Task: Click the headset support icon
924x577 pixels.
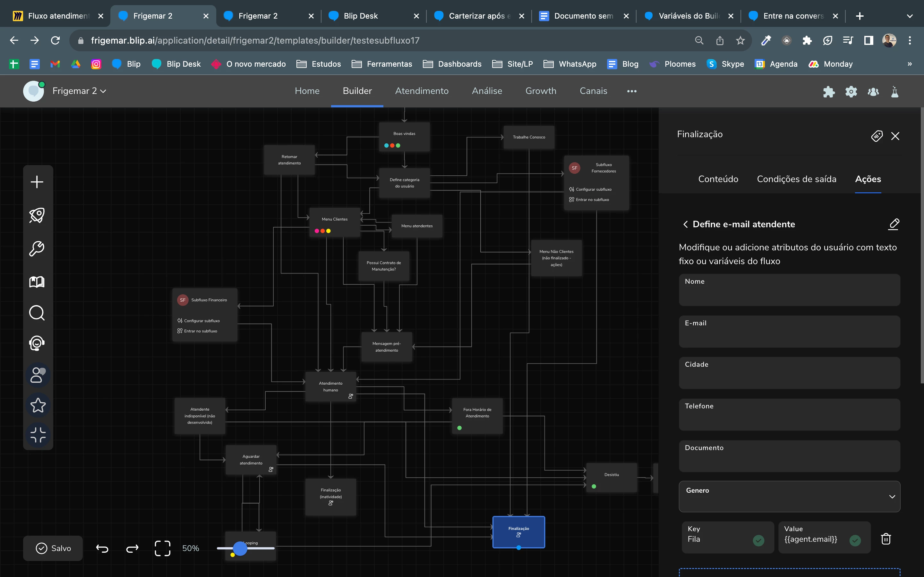Action: click(x=37, y=343)
